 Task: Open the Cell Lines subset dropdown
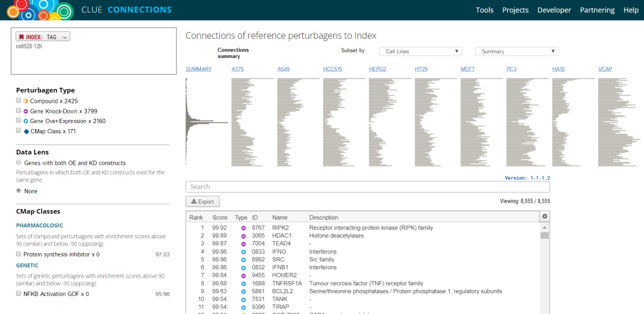point(420,51)
